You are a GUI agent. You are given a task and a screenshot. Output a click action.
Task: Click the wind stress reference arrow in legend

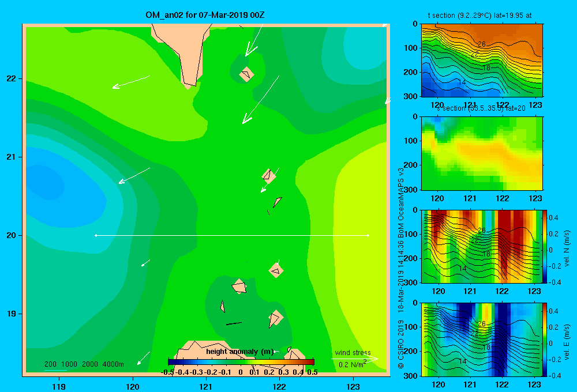click(x=355, y=359)
